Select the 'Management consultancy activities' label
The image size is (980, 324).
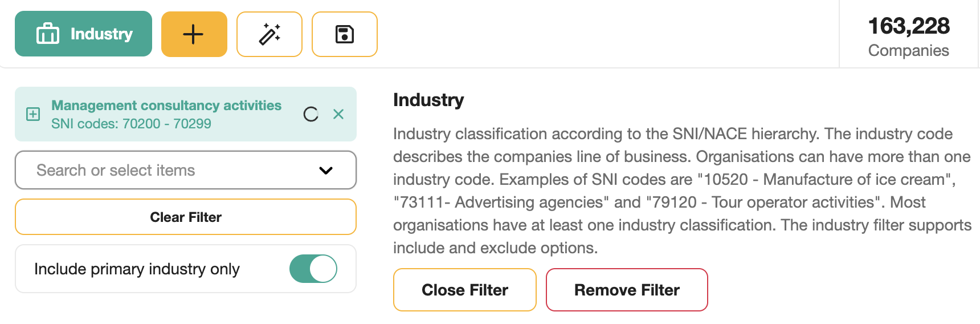click(x=166, y=106)
